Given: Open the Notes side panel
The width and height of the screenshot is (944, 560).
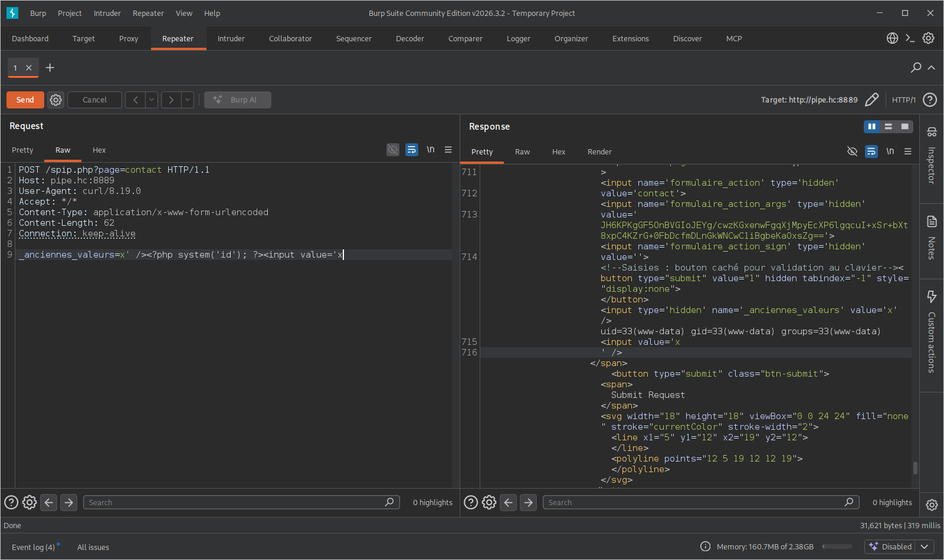Looking at the screenshot, I should click(x=932, y=238).
